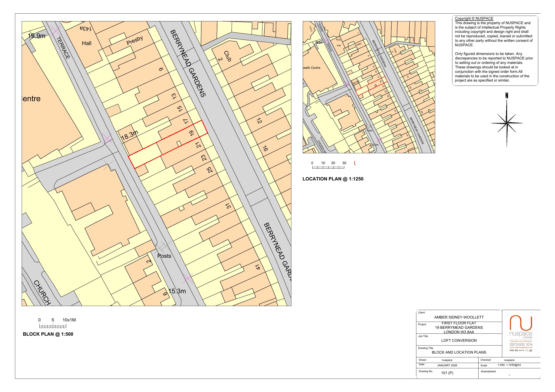
Task: Click the Copyright © NUSPACE heading
Action: point(474,18)
